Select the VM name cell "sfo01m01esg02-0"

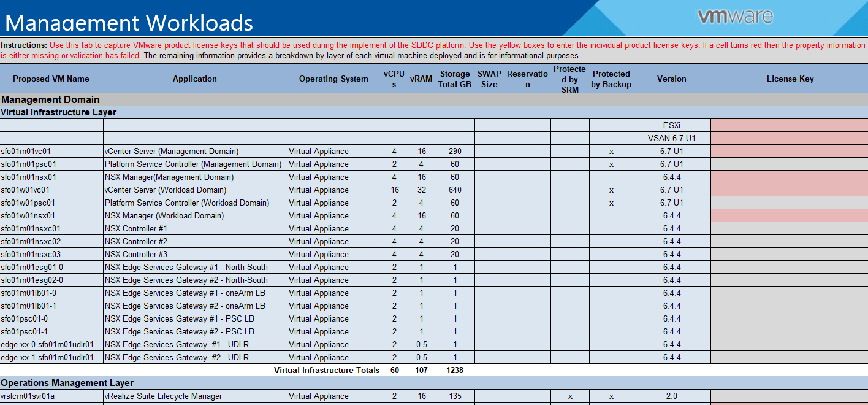[51, 280]
